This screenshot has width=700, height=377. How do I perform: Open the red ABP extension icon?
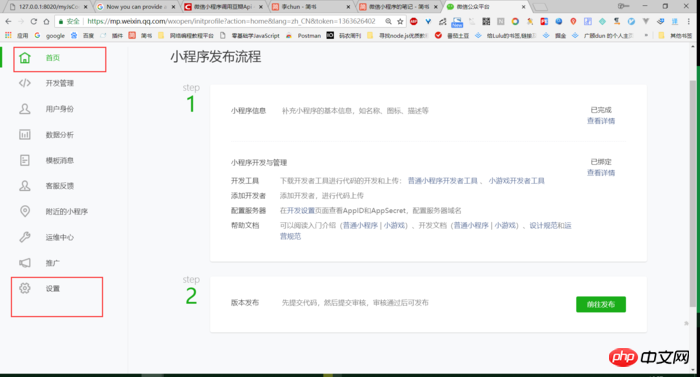pos(414,21)
